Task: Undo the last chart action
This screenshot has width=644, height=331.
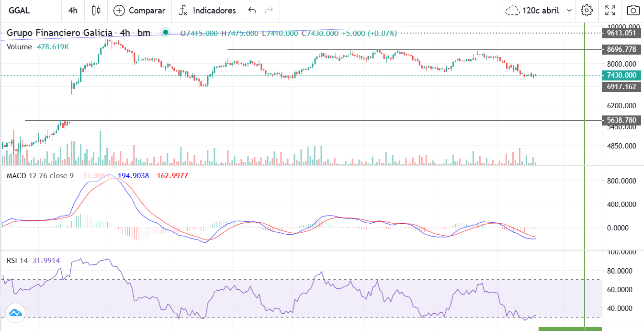Action: pyautogui.click(x=252, y=11)
